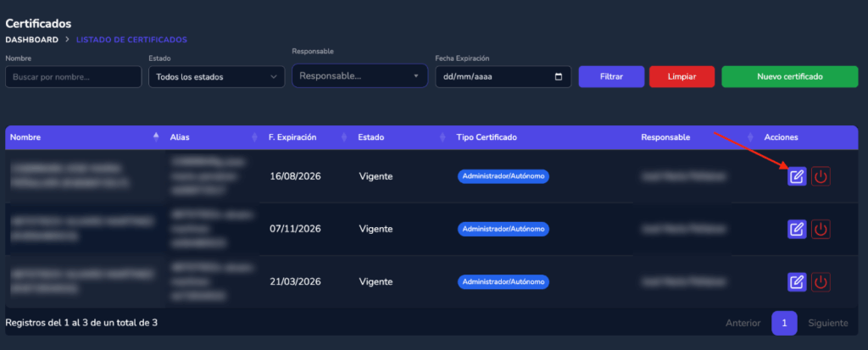
Task: Sort table by Nombre column
Action: click(x=81, y=137)
